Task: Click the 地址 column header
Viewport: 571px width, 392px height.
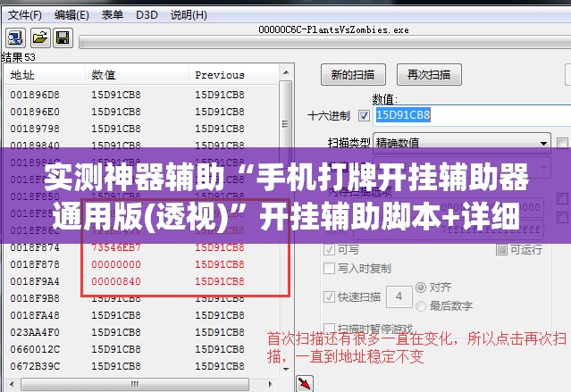Action: [x=45, y=75]
